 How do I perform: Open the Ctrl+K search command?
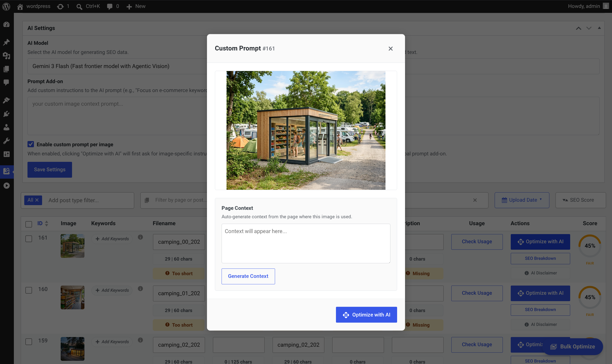click(x=88, y=6)
